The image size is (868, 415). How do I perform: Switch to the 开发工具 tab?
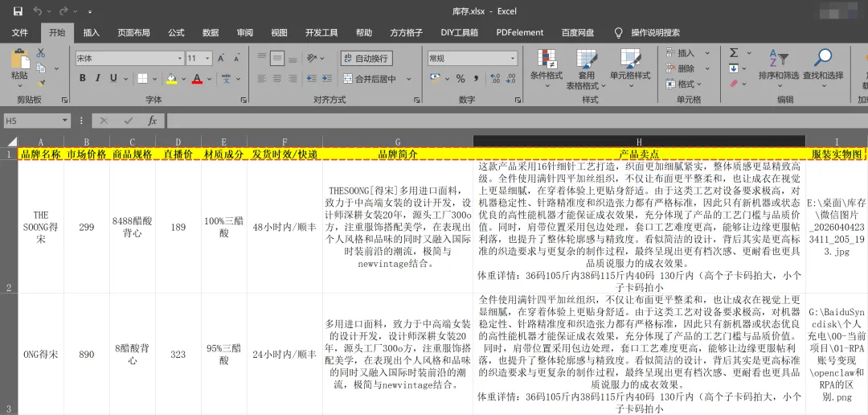click(321, 33)
